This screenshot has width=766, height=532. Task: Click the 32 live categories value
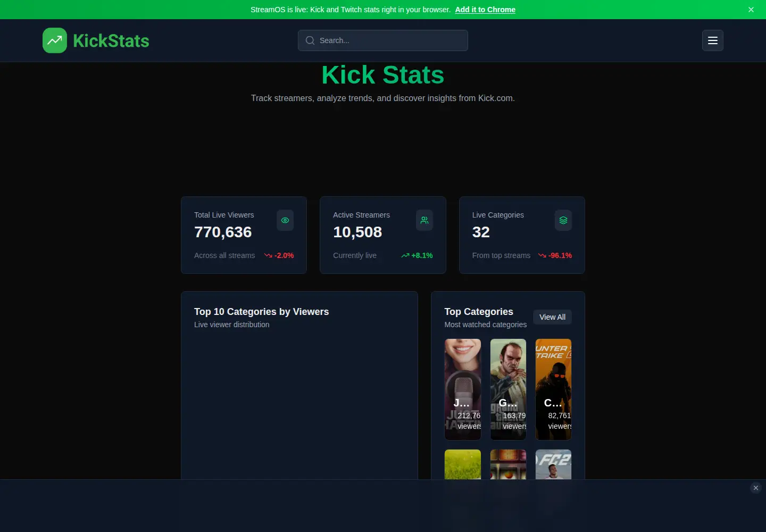pyautogui.click(x=481, y=232)
